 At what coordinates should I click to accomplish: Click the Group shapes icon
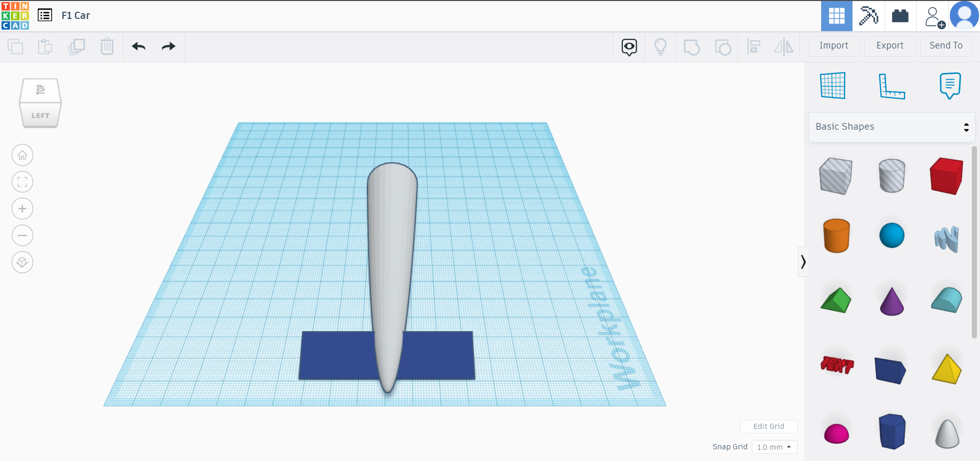[692, 47]
